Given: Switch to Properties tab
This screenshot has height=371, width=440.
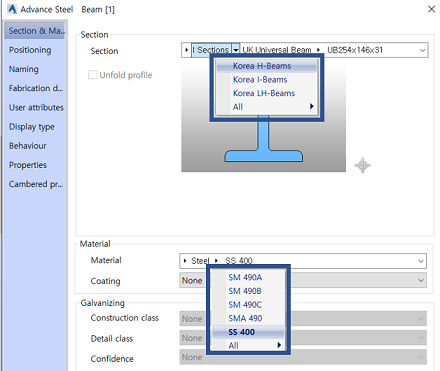Looking at the screenshot, I should point(27,165).
